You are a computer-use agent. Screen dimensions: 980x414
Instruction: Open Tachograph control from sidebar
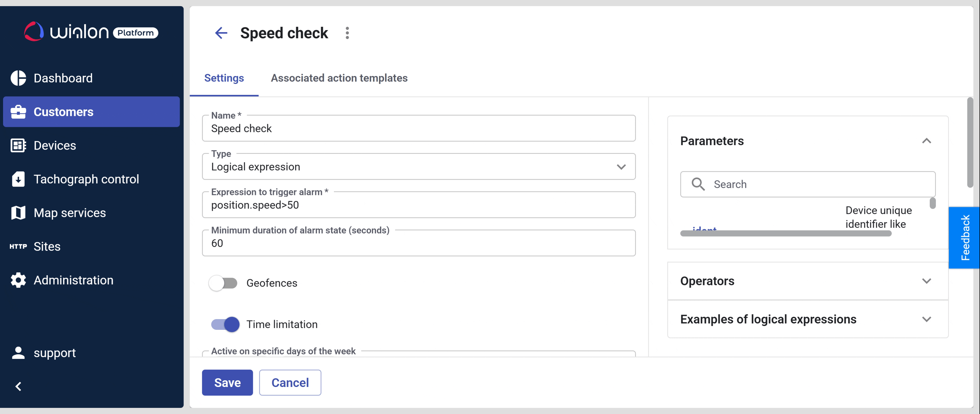pos(86,179)
